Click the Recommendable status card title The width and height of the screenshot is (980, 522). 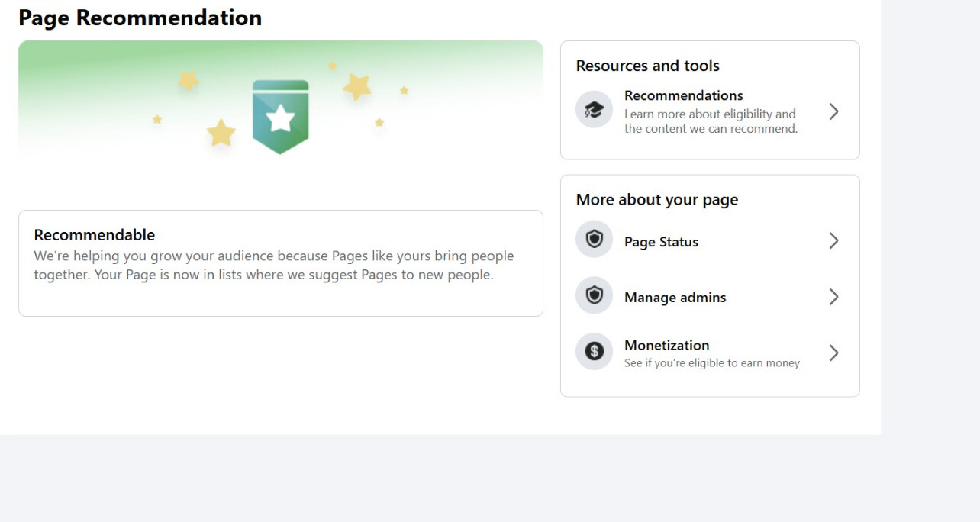(95, 235)
